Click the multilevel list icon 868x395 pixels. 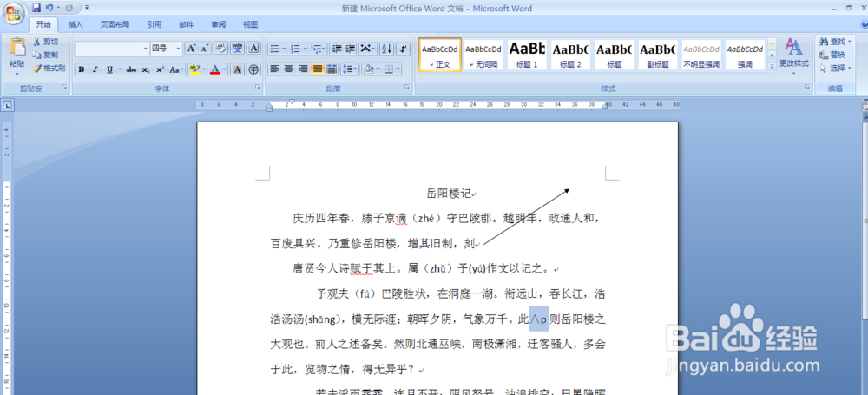pos(319,49)
